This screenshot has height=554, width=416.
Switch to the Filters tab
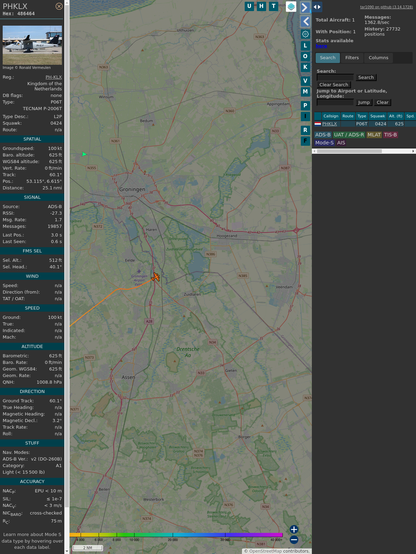(352, 58)
